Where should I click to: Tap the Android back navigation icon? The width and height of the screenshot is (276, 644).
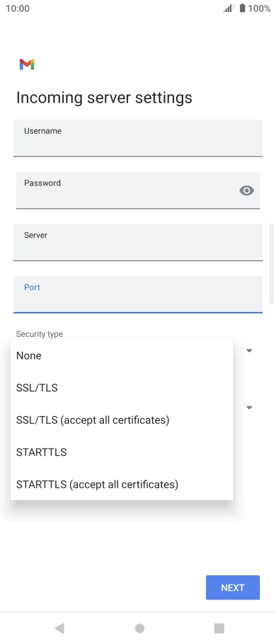[59, 628]
